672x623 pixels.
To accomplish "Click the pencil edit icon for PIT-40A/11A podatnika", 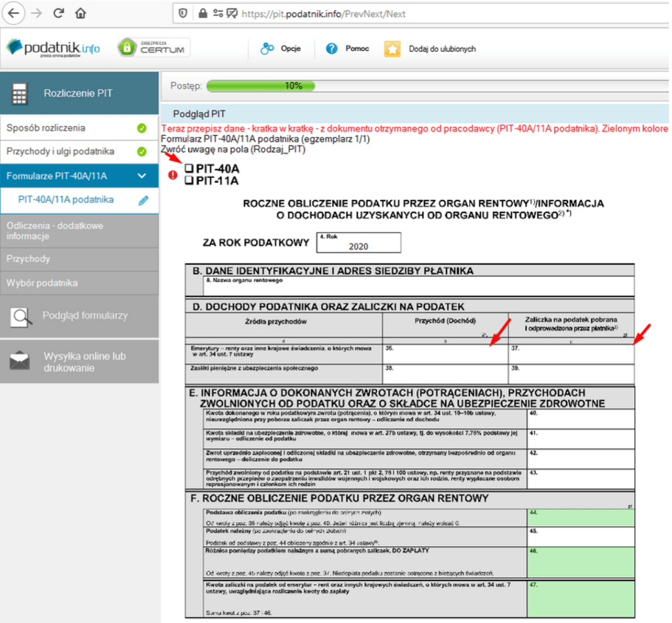I will click(x=143, y=200).
